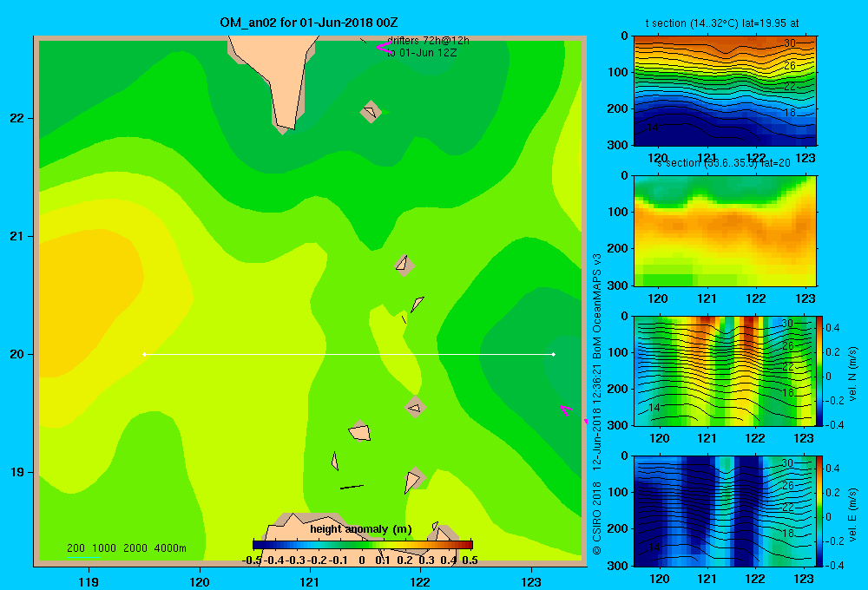Image resolution: width=868 pixels, height=590 pixels.
Task: Click the main map's longitude label '120'
Action: (x=200, y=581)
